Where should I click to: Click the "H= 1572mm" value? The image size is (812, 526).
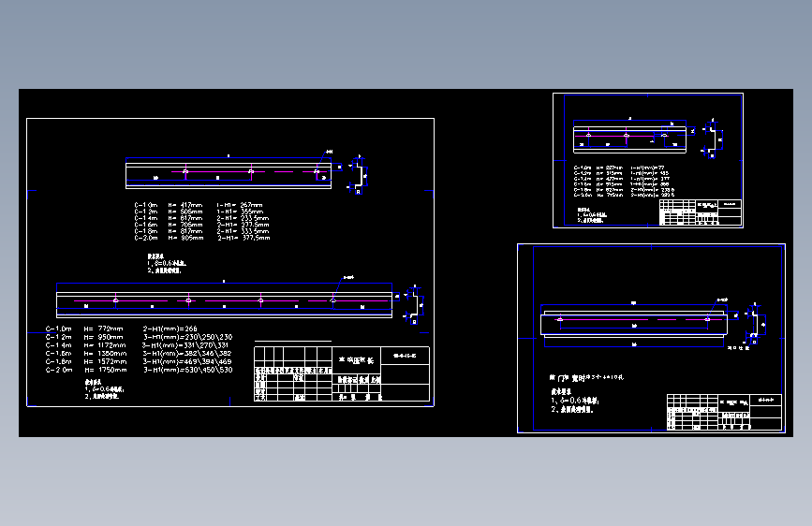[x=105, y=362]
